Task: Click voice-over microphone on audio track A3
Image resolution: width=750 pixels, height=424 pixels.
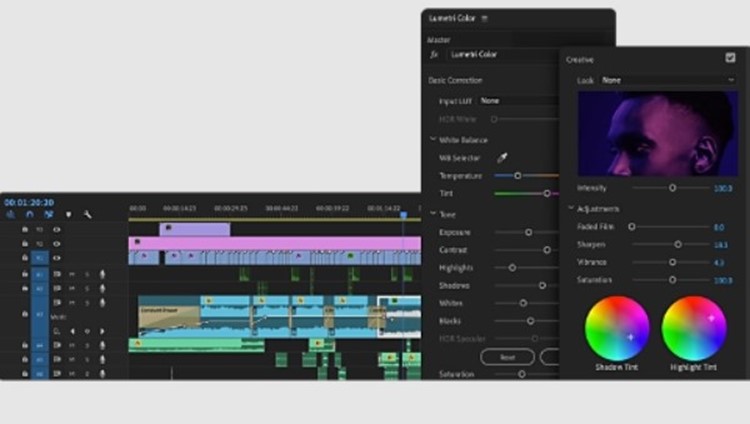Action: pos(102,302)
